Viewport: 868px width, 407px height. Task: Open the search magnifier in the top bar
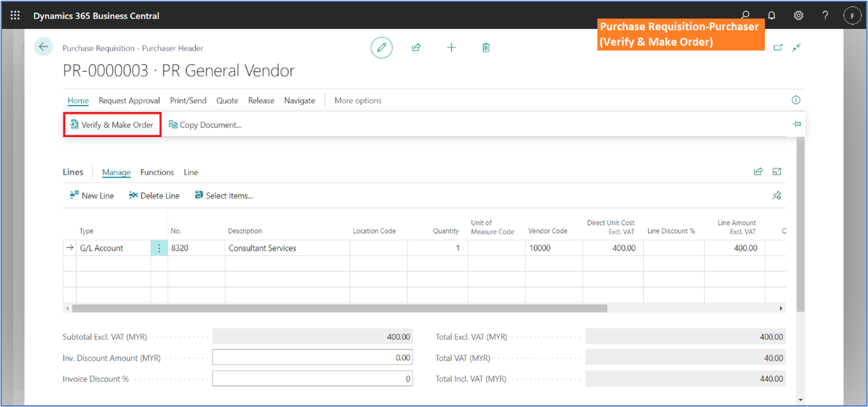coord(745,16)
